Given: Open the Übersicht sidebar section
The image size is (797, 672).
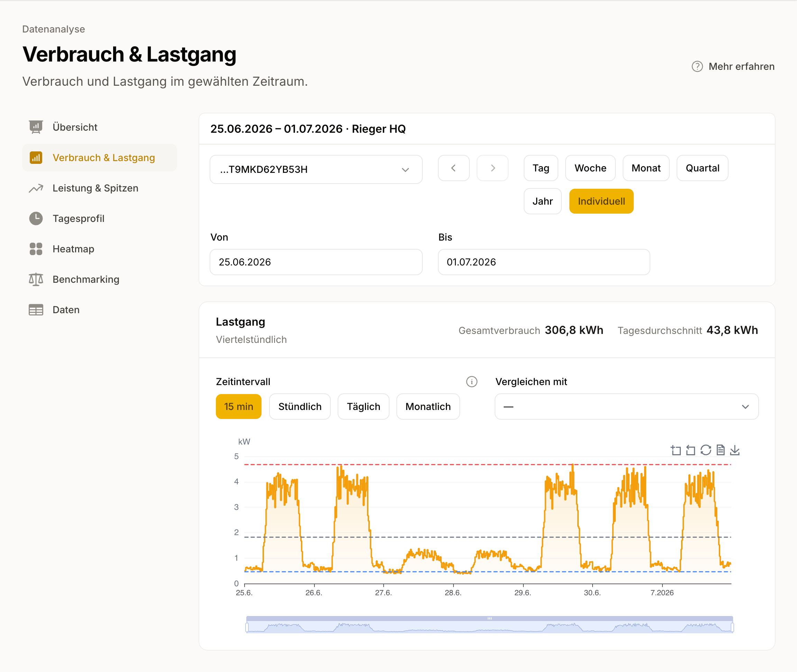Looking at the screenshot, I should [100, 127].
